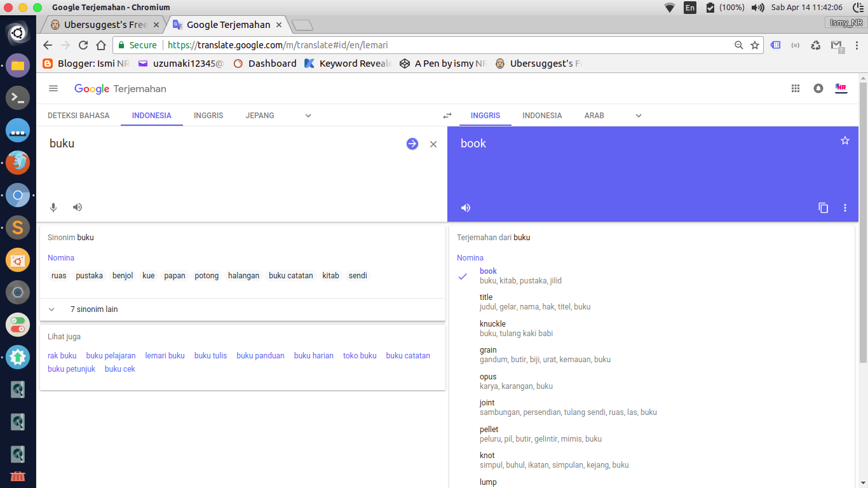Image resolution: width=868 pixels, height=488 pixels.
Task: Click the Google Terjemahan logo
Action: [120, 89]
